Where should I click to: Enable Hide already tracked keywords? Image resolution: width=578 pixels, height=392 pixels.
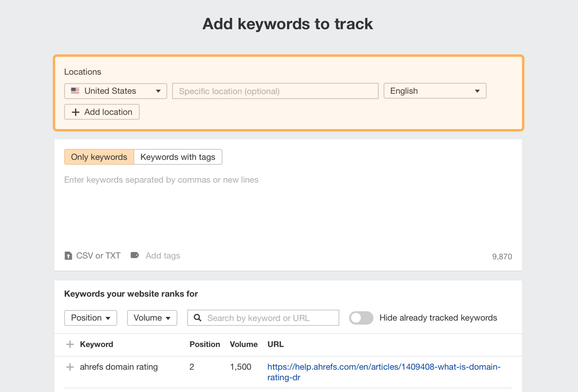tap(361, 318)
